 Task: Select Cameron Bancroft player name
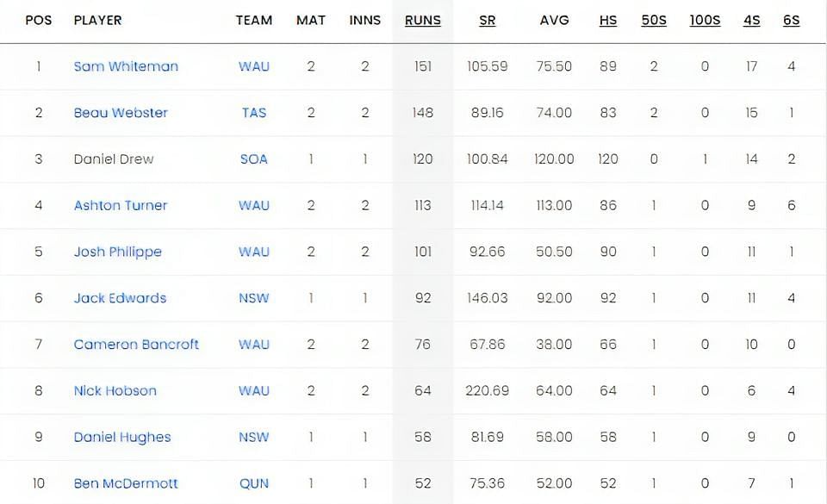tap(136, 345)
